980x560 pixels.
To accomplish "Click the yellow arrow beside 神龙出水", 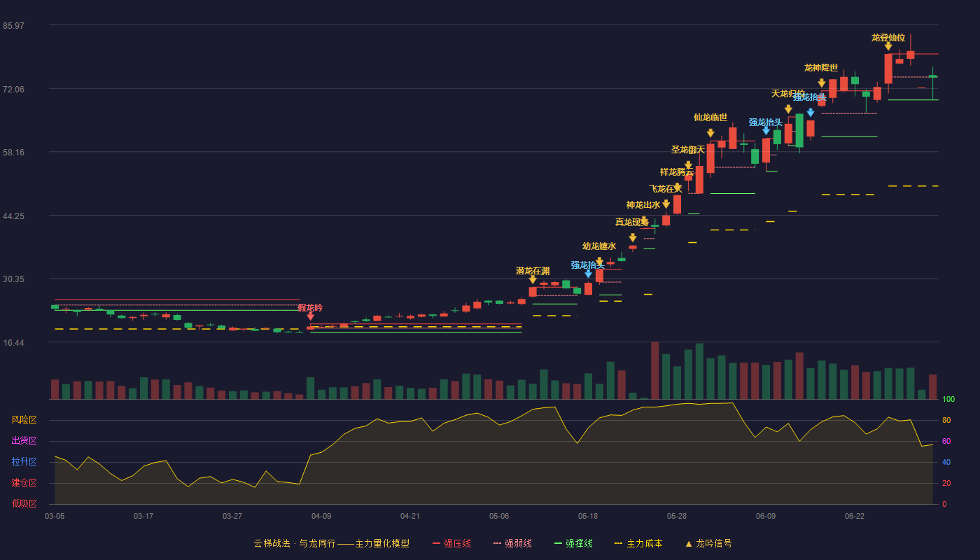I will point(666,204).
